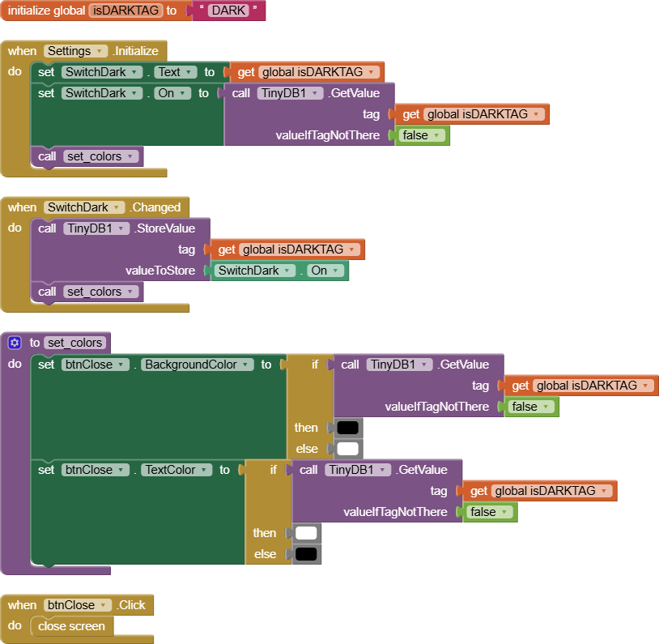This screenshot has height=644, width=659.
Task: Expand the TextColor property dropdown
Action: (176, 470)
